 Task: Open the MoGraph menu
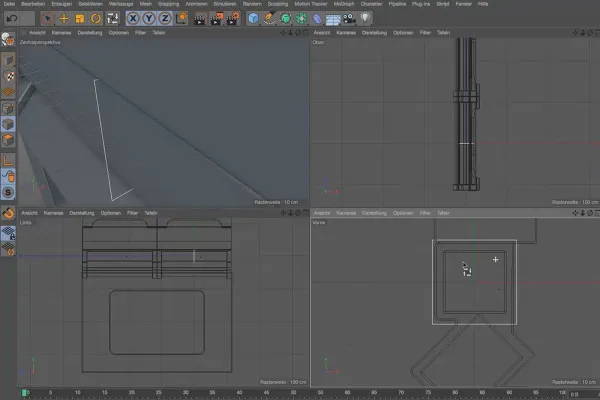[344, 4]
